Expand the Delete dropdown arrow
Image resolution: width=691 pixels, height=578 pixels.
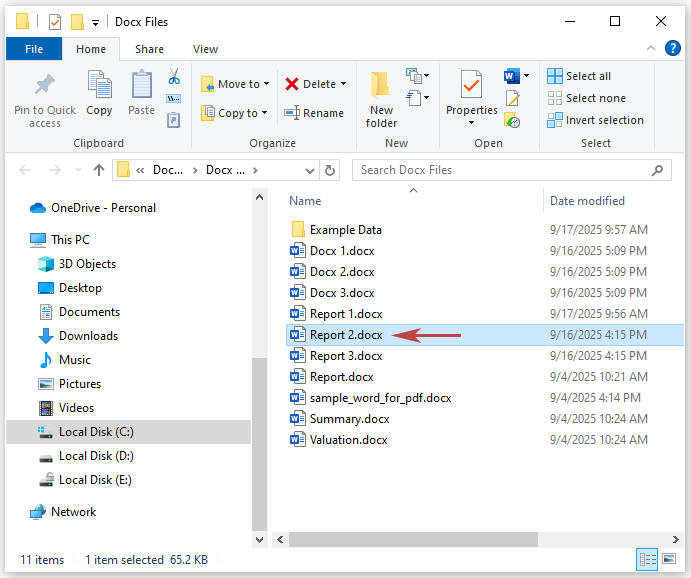point(344,84)
